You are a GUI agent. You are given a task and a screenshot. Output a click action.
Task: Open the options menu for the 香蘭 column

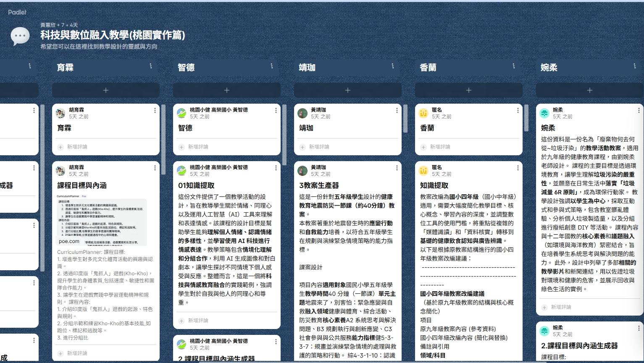coord(513,65)
